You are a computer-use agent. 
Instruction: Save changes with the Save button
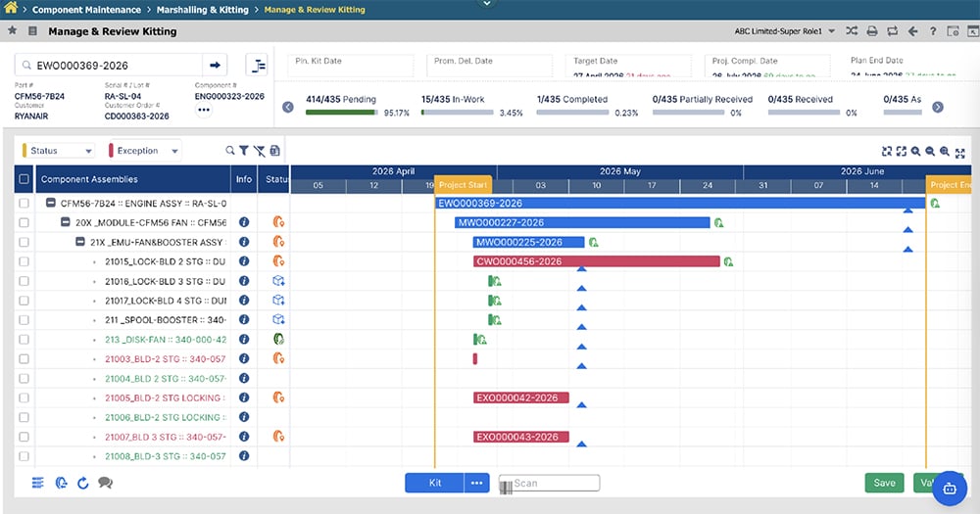[884, 483]
